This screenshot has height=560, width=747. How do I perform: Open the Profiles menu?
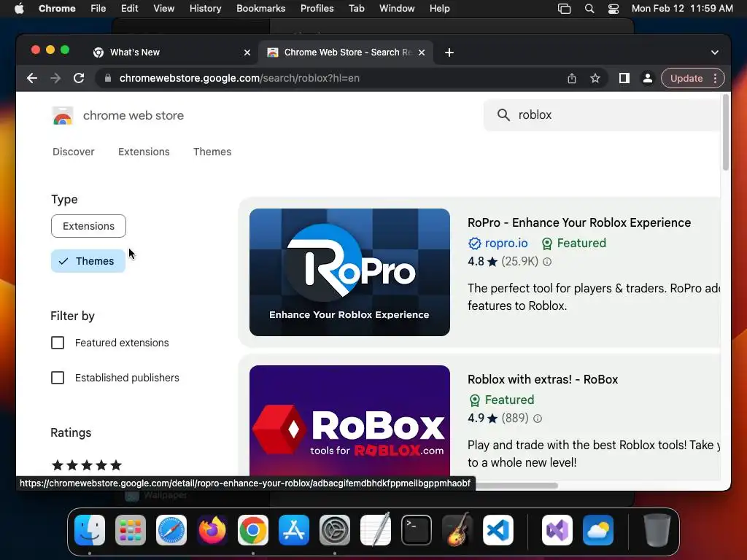(x=317, y=9)
